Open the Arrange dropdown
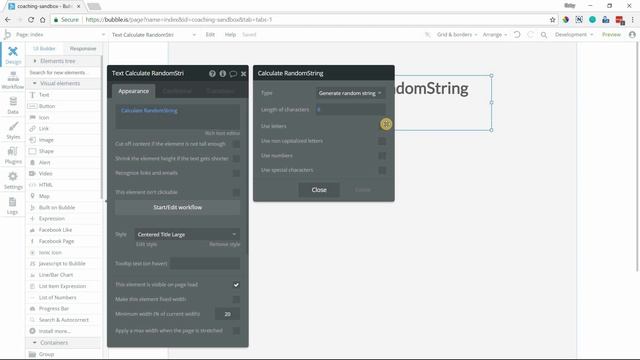The image size is (640, 360). click(495, 35)
